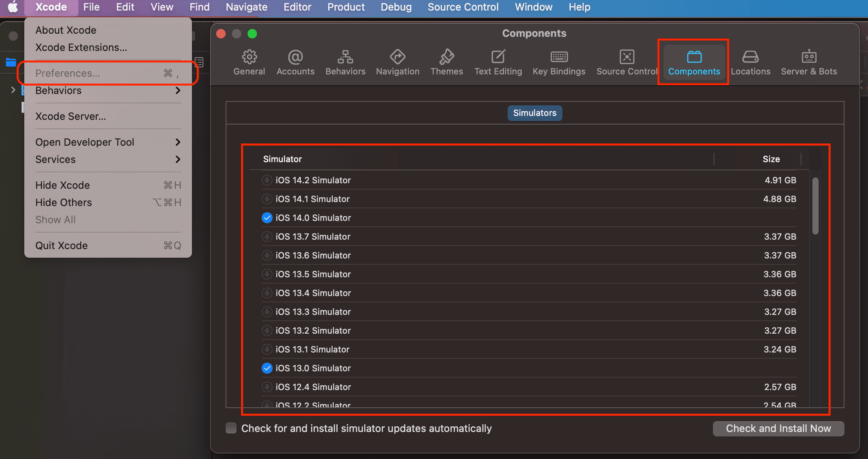Open the Locations preferences pane

tap(750, 63)
